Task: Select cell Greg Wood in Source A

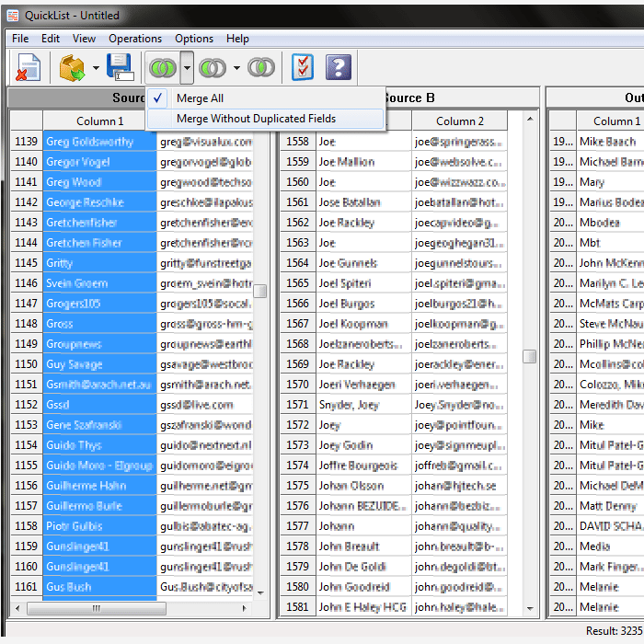Action: pyautogui.click(x=99, y=182)
